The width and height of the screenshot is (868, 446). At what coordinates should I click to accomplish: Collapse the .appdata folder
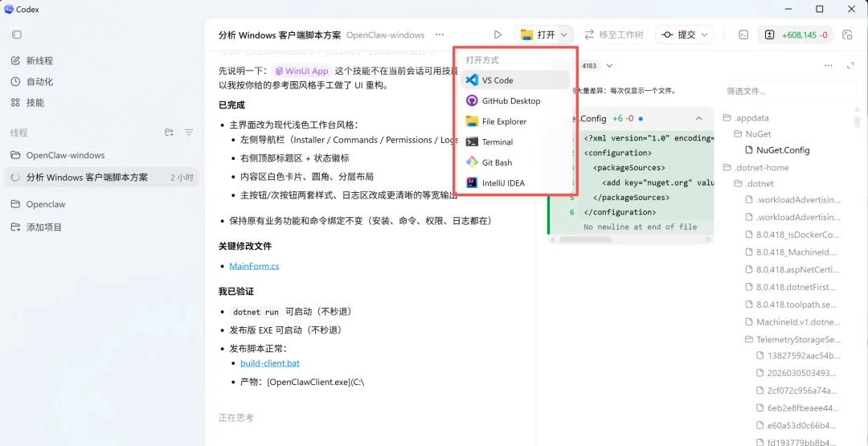746,118
